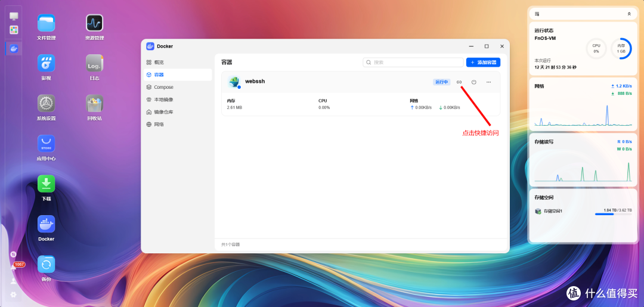Click the 2.61 MB memory value
644x307 pixels.
pos(234,107)
